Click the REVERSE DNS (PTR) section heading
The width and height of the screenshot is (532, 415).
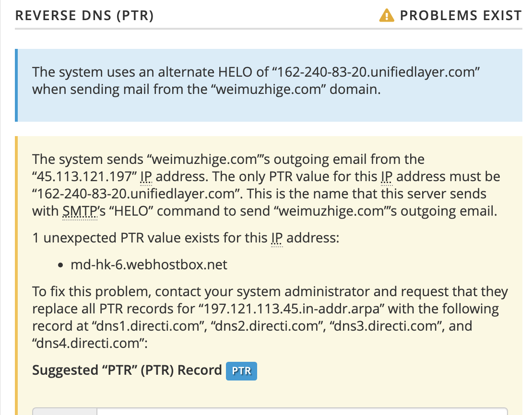84,16
